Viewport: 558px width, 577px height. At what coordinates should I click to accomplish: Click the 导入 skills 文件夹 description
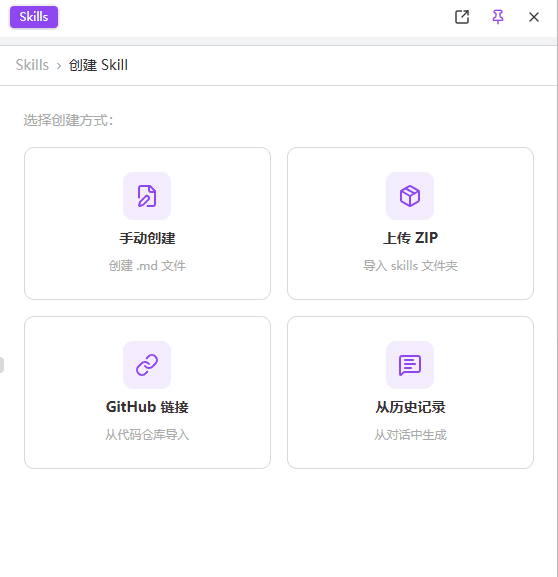coord(410,266)
